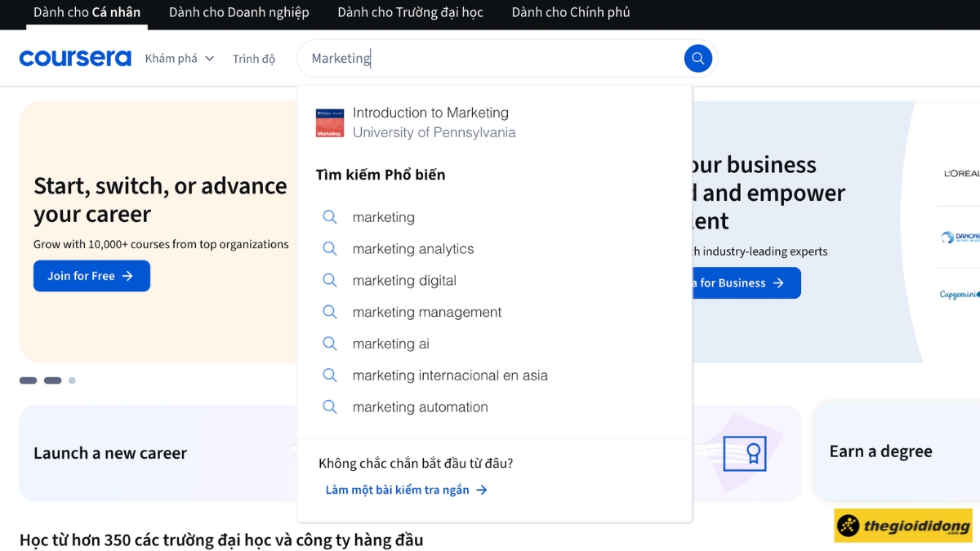Click the certificate icon on the banner

tap(745, 451)
